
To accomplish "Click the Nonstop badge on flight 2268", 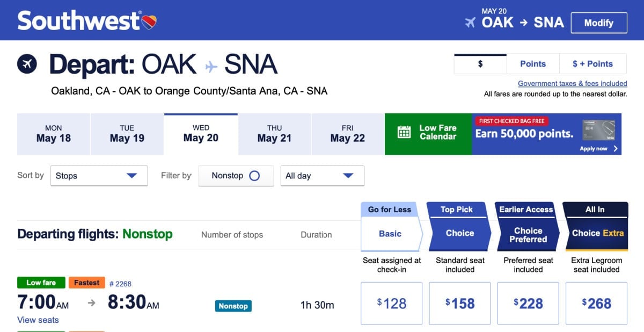I will tap(233, 306).
